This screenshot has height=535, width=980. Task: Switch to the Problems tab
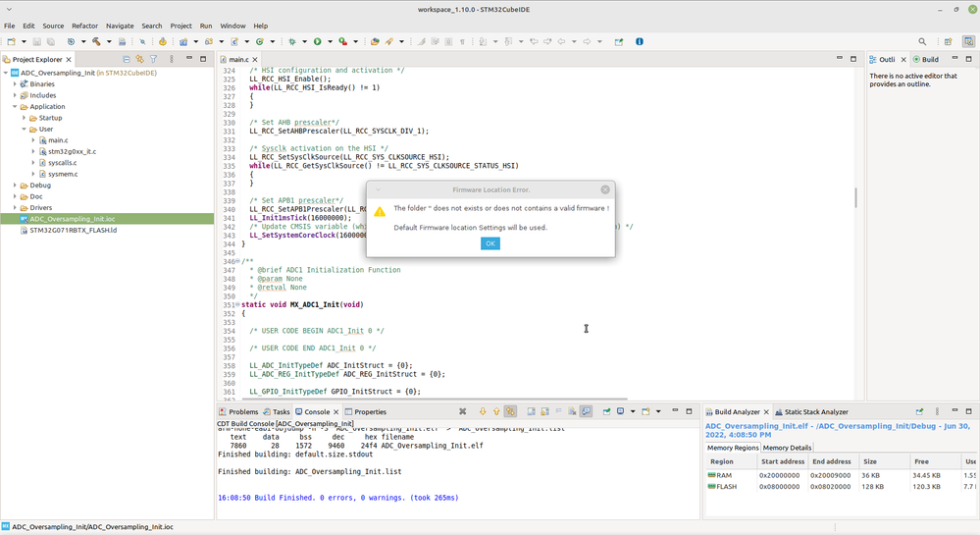click(242, 412)
